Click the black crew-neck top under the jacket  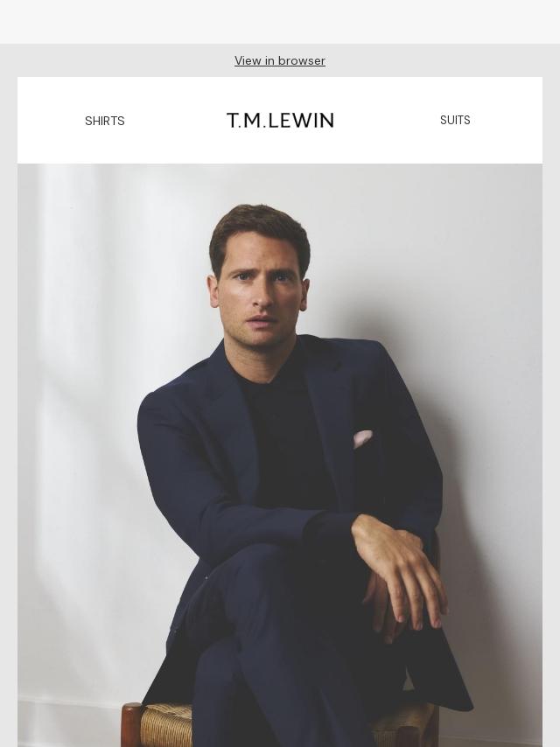pos(286,438)
